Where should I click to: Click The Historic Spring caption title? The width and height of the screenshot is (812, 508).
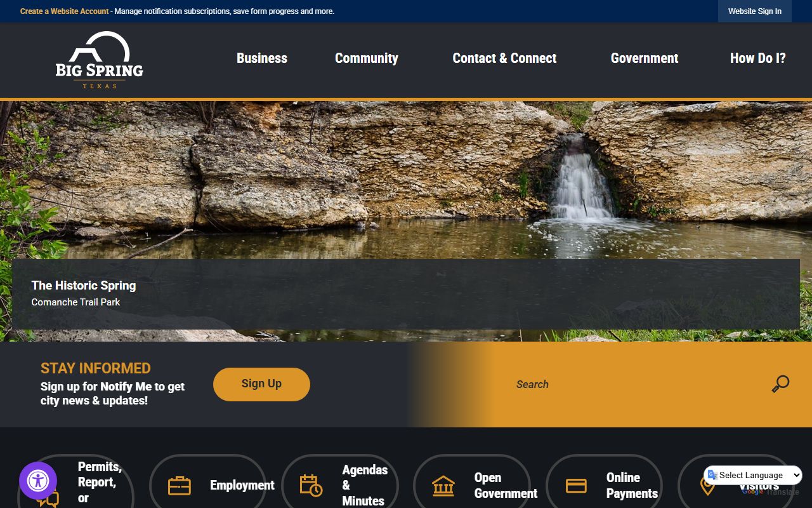tap(84, 285)
